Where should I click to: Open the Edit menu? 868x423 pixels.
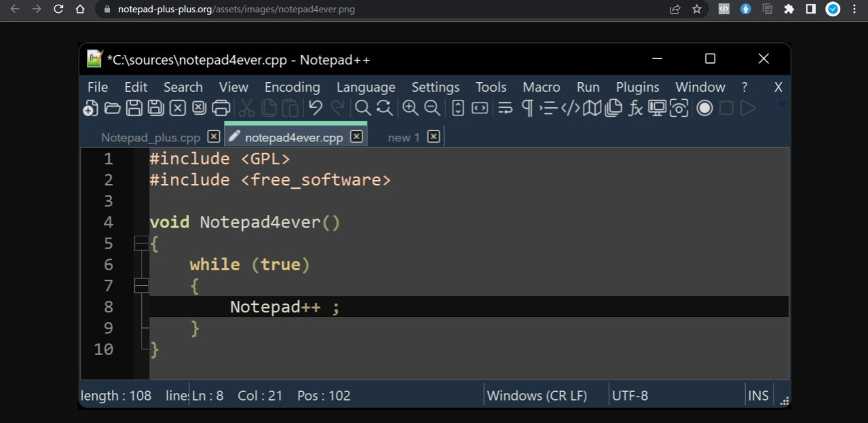point(136,87)
